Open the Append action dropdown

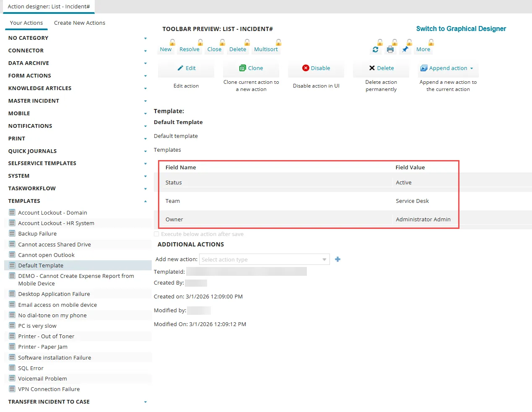coord(448,68)
